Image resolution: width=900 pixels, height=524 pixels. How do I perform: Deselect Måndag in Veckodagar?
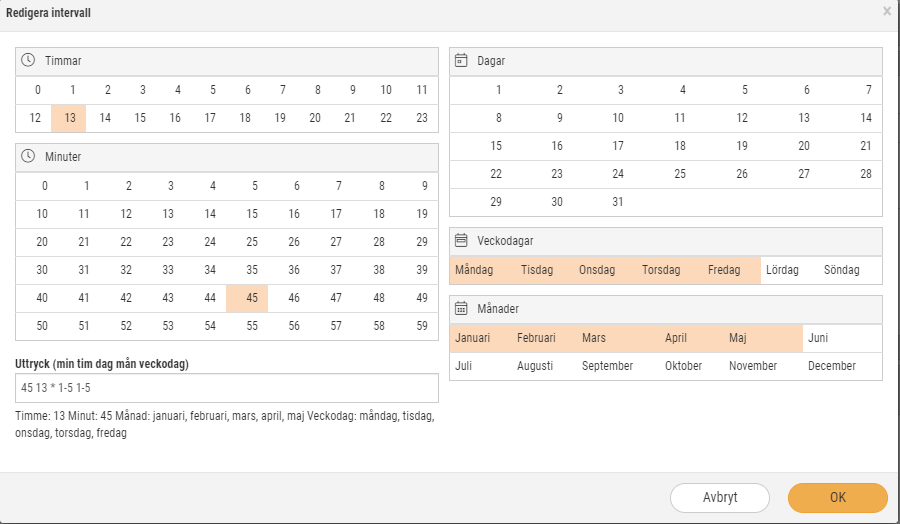474,270
